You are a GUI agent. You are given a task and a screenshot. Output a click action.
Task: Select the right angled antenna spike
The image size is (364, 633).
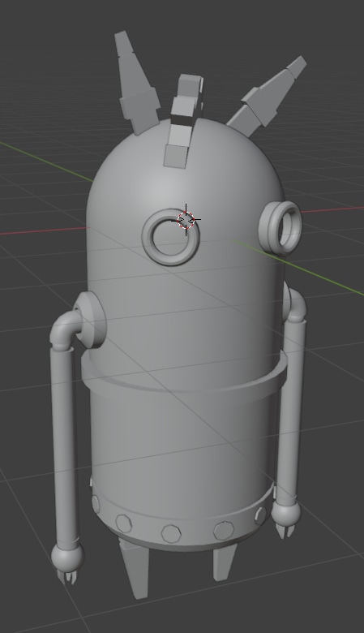[267, 97]
